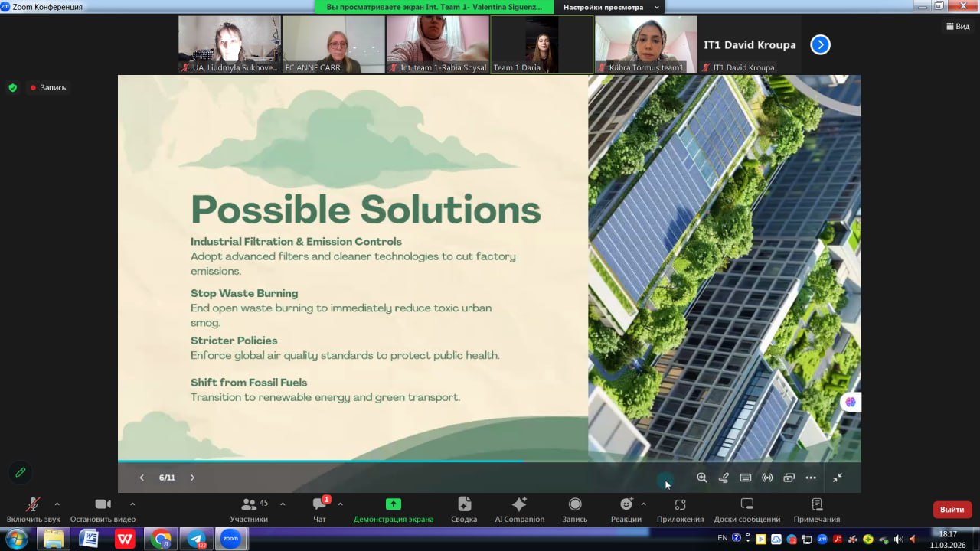Open the Сводка summary tab
This screenshot has height=551, width=980.
464,509
